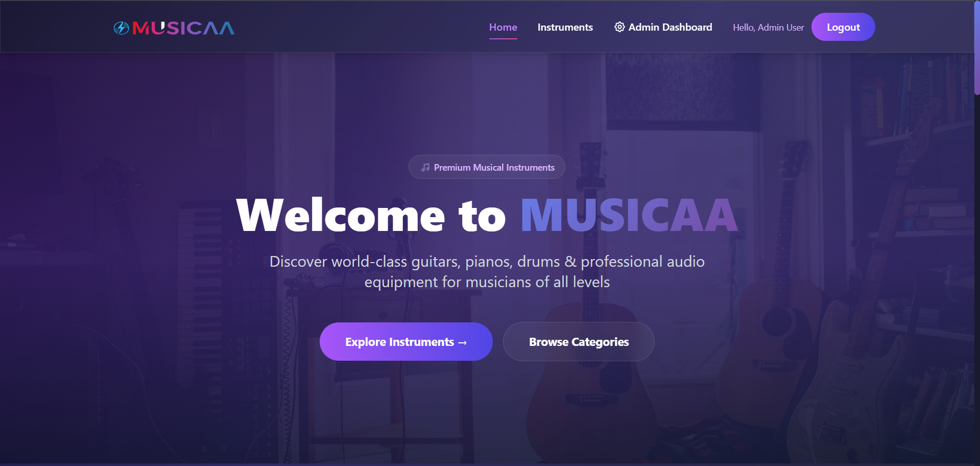Click the lightning bolt logo icon

point(121,28)
